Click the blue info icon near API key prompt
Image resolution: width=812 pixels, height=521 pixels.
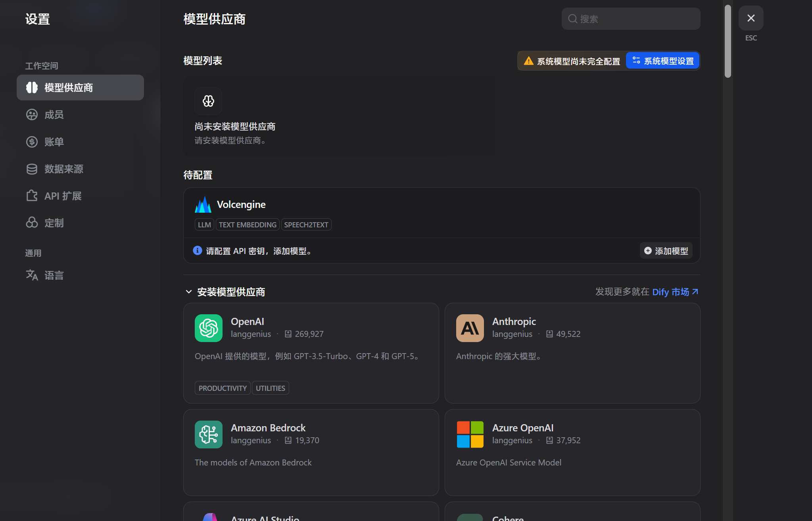point(197,250)
